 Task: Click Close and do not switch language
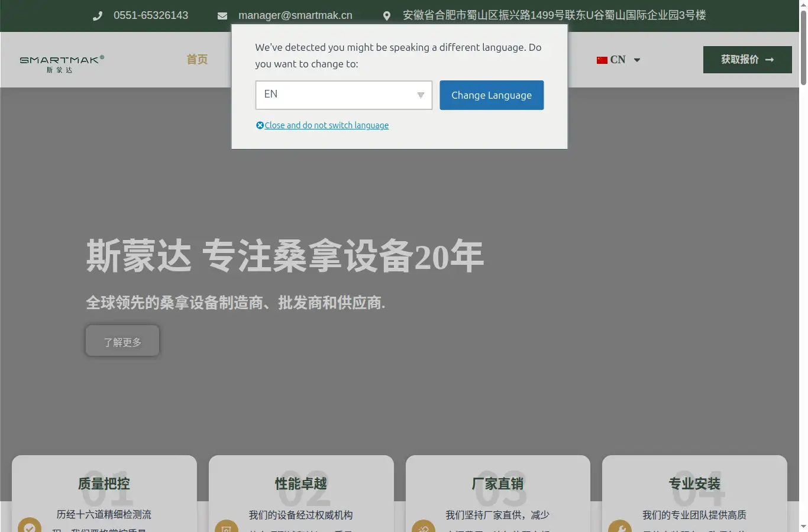[x=327, y=125]
